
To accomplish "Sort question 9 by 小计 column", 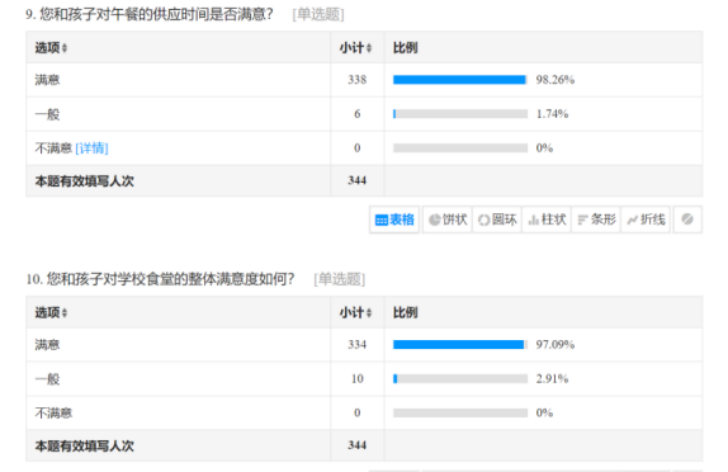I will coord(355,48).
